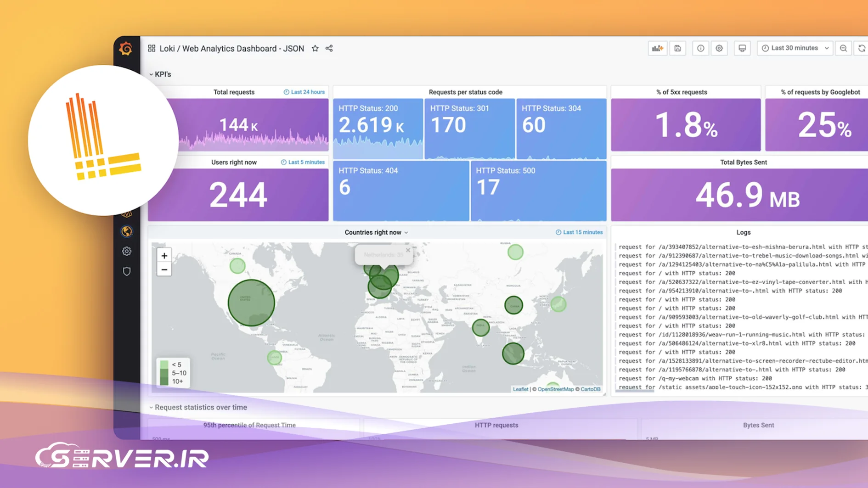Select the HTTP Status: 200 stat

[x=378, y=129]
